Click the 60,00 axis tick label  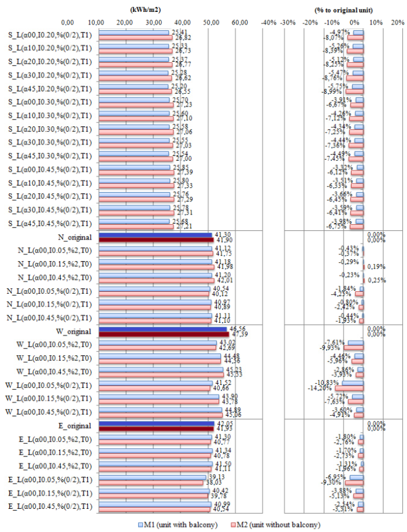(x=240, y=23)
